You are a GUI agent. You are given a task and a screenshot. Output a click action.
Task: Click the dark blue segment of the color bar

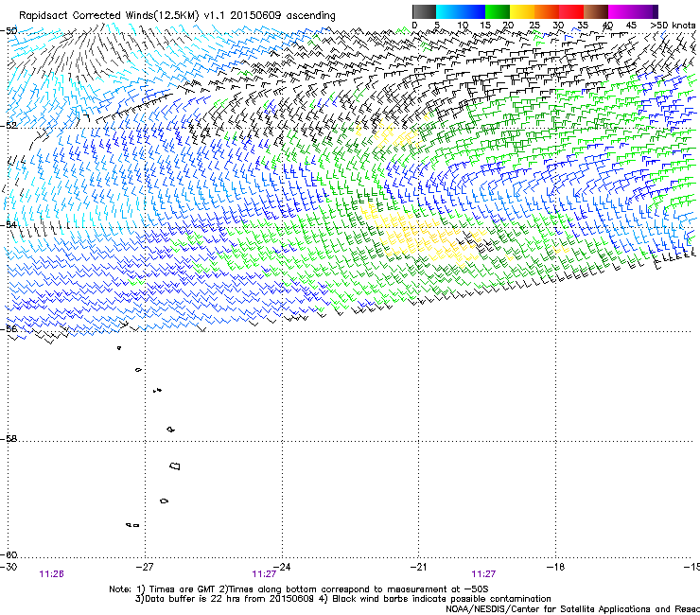[x=473, y=11]
